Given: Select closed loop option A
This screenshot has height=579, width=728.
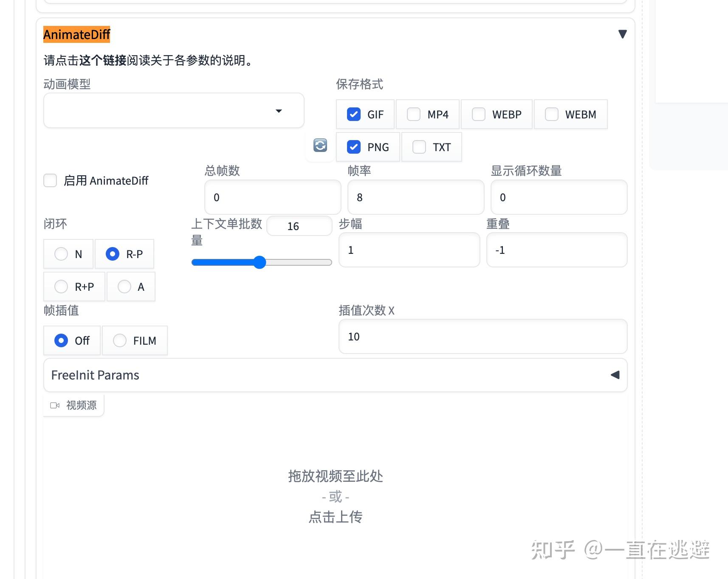Looking at the screenshot, I should pyautogui.click(x=124, y=287).
